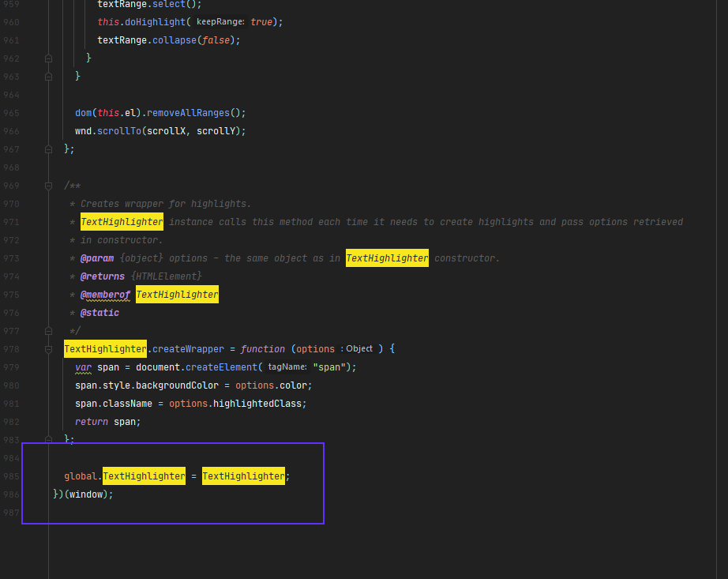Collapse the createWrapper function at line 978

point(48,349)
